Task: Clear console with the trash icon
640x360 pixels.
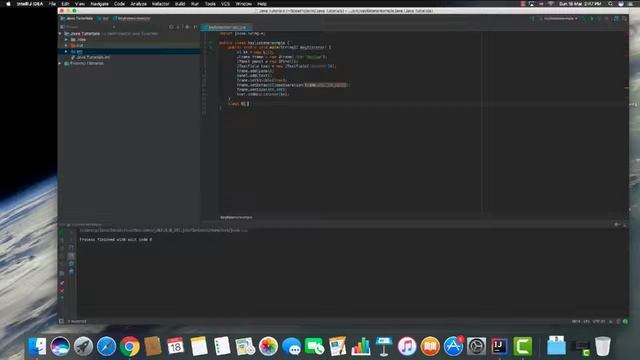Action: click(71, 271)
